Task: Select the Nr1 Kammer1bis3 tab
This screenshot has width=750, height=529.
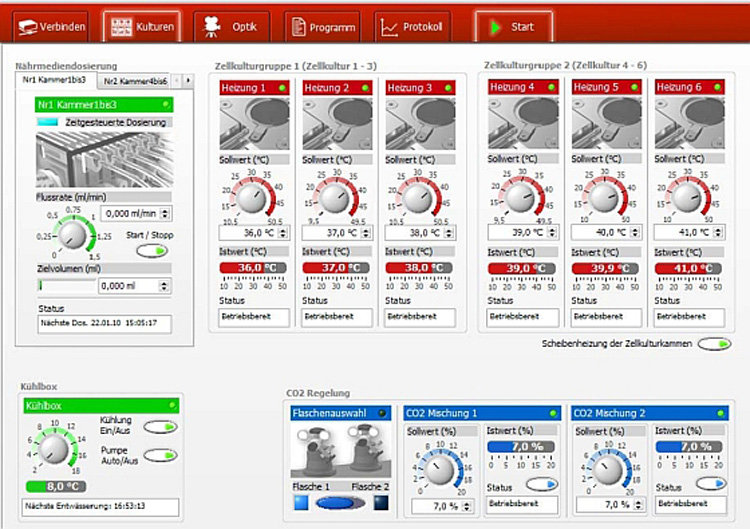Action: (55, 80)
